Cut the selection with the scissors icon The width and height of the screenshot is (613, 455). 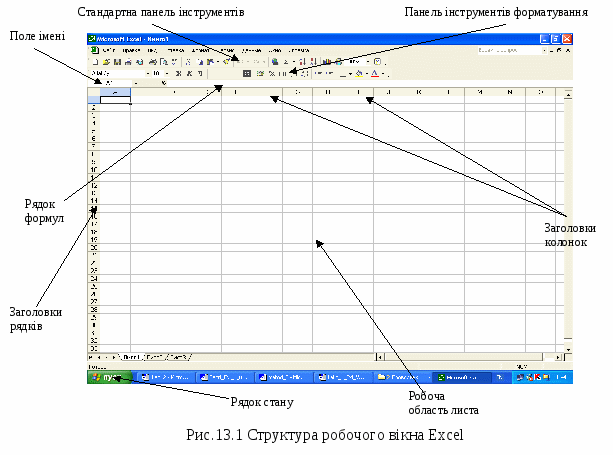(188, 62)
